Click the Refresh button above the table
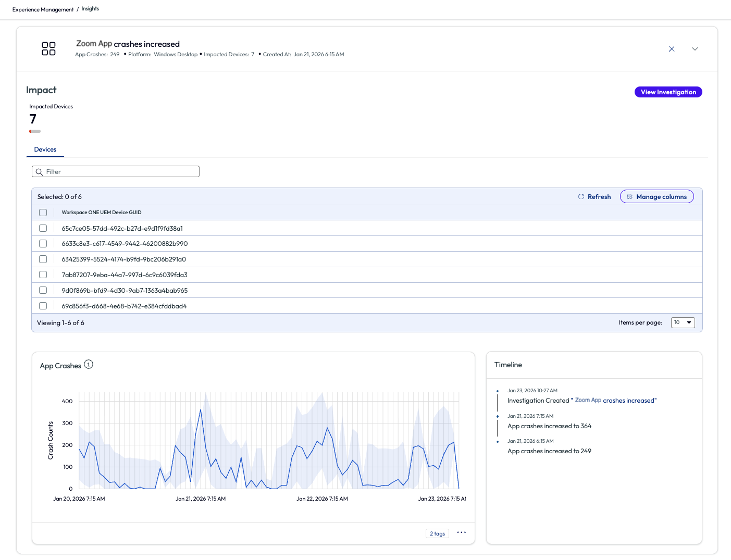 click(x=594, y=197)
